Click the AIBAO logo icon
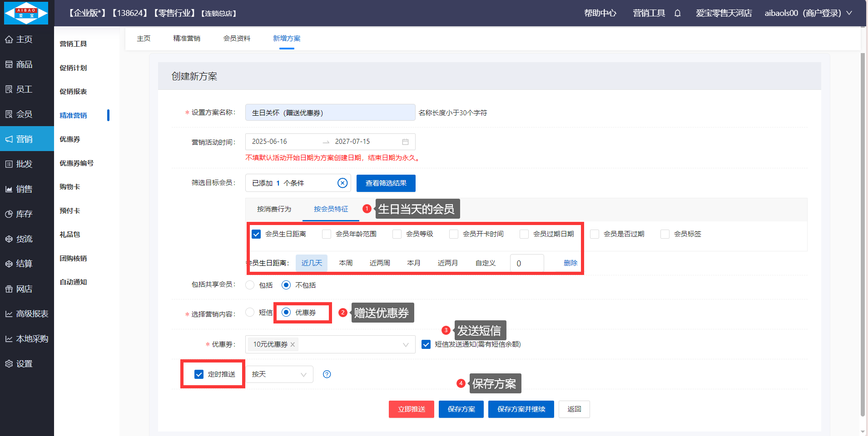 click(x=26, y=13)
